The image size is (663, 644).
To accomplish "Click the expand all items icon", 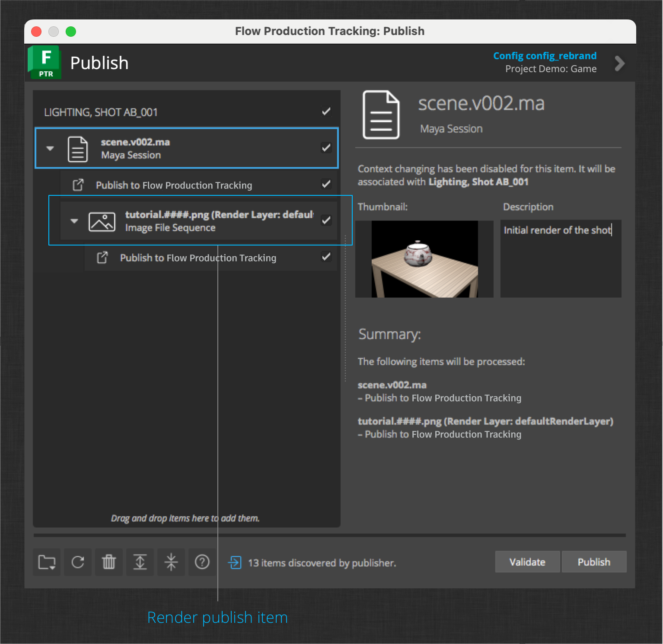I will [140, 562].
